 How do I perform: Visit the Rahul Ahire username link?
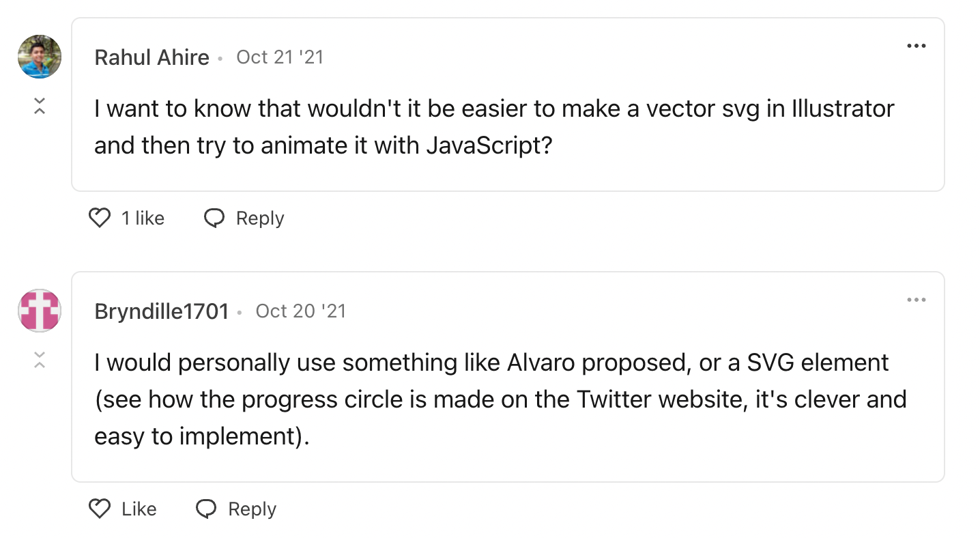tap(152, 57)
